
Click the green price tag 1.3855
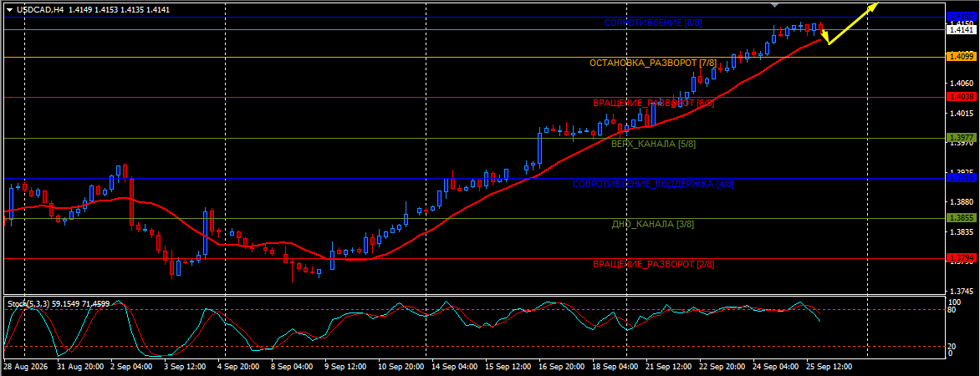coord(960,218)
